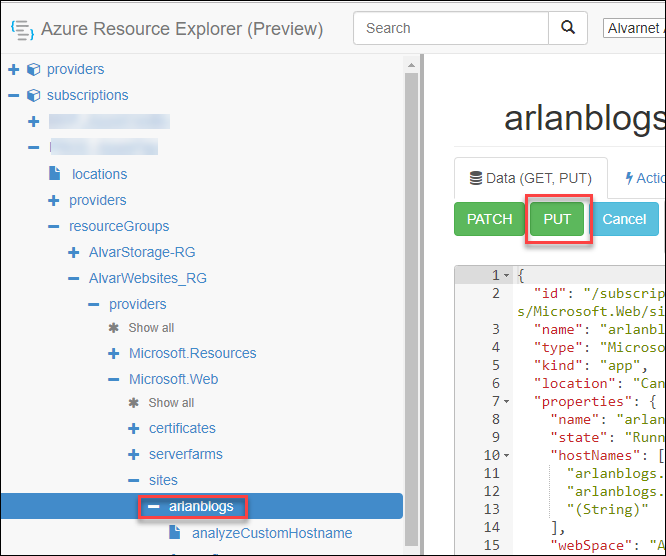Fold the hostNames array at line 10
666x556 pixels.
pyautogui.click(x=506, y=455)
